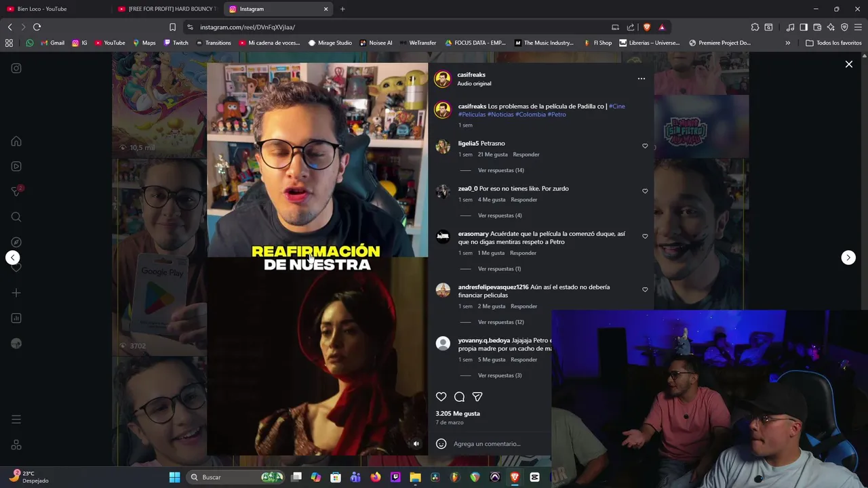Switch to the FREE FOR PROFIT HARD BOUNCY tab
Image resolution: width=868 pixels, height=488 pixels.
(x=166, y=9)
